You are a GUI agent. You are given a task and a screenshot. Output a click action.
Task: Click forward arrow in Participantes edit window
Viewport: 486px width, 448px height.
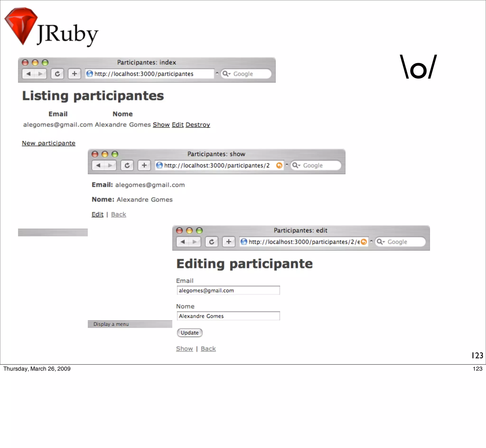194,242
